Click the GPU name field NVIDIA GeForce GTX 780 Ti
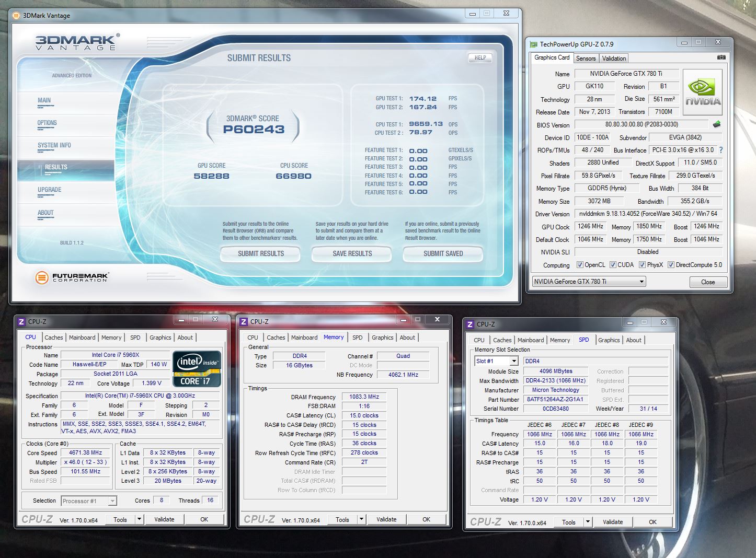Image resolution: width=756 pixels, height=558 pixels. [x=626, y=74]
